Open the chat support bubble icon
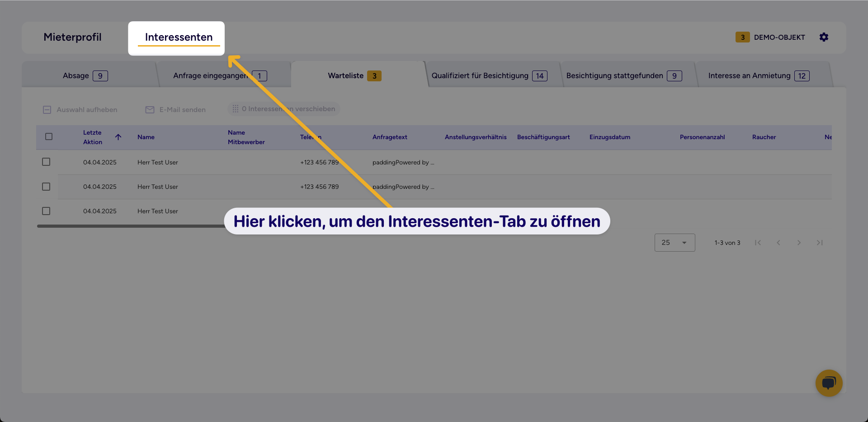The image size is (868, 422). coord(829,383)
